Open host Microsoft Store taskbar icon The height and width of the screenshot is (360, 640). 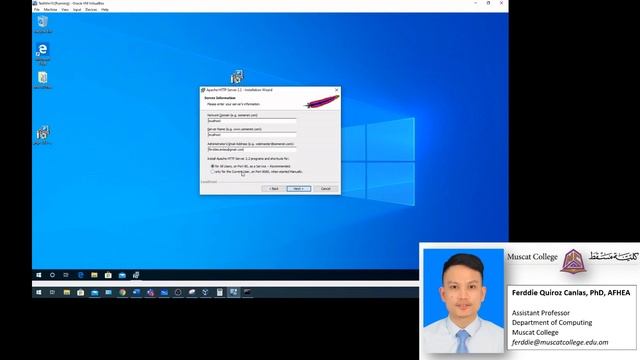click(80, 292)
